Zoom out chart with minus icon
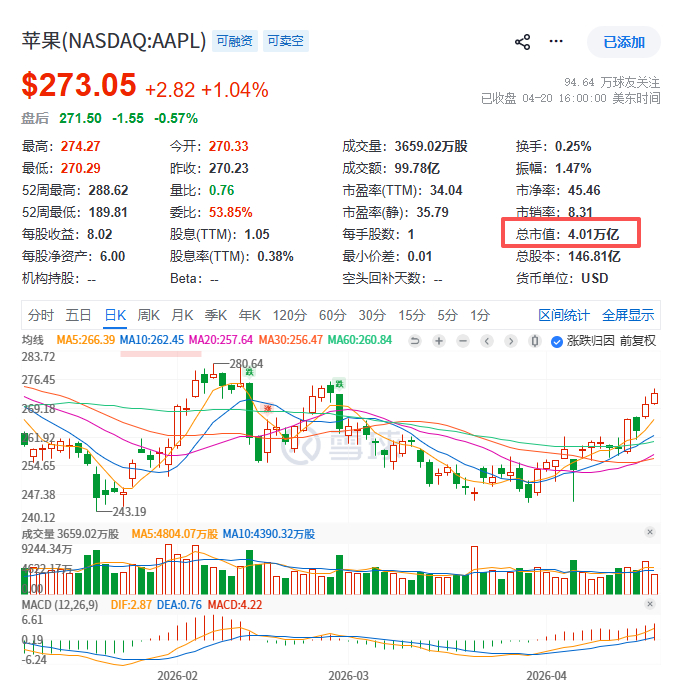Image resolution: width=683 pixels, height=693 pixels. click(463, 341)
